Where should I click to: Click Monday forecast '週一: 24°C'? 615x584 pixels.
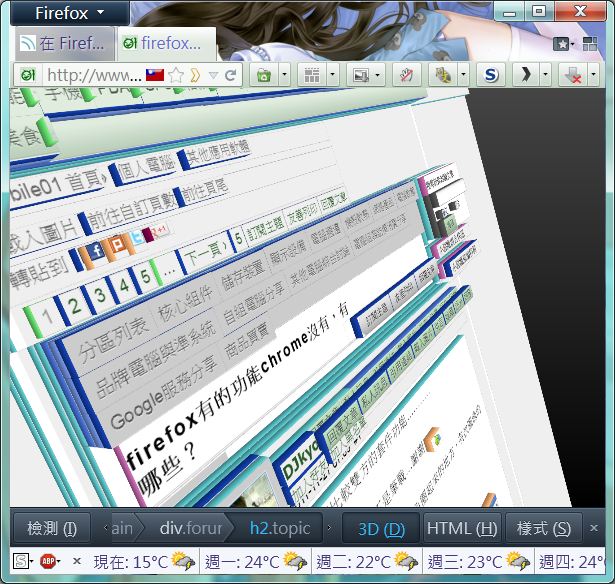(x=255, y=562)
